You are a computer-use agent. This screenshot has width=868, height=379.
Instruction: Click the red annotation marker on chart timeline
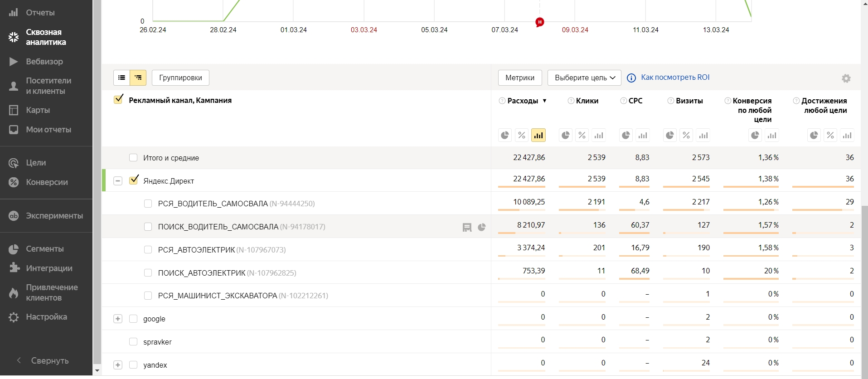(x=539, y=22)
